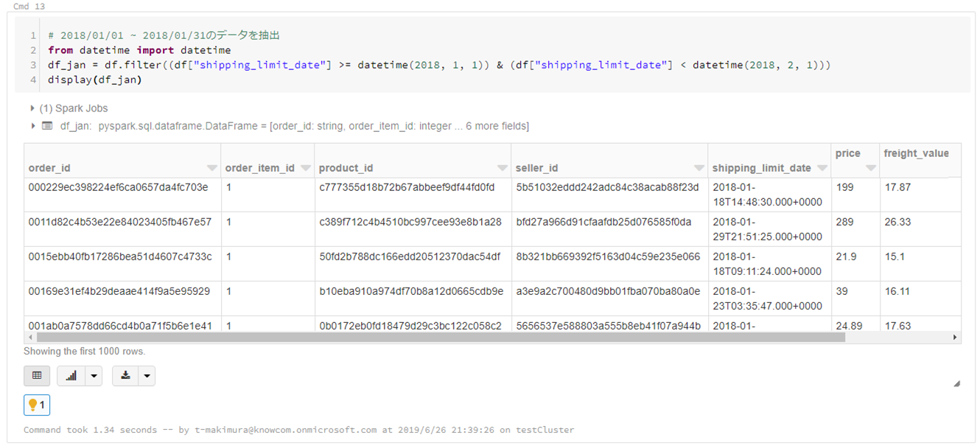
Task: Expand the df_jan DataFrame schema
Action: click(33, 126)
